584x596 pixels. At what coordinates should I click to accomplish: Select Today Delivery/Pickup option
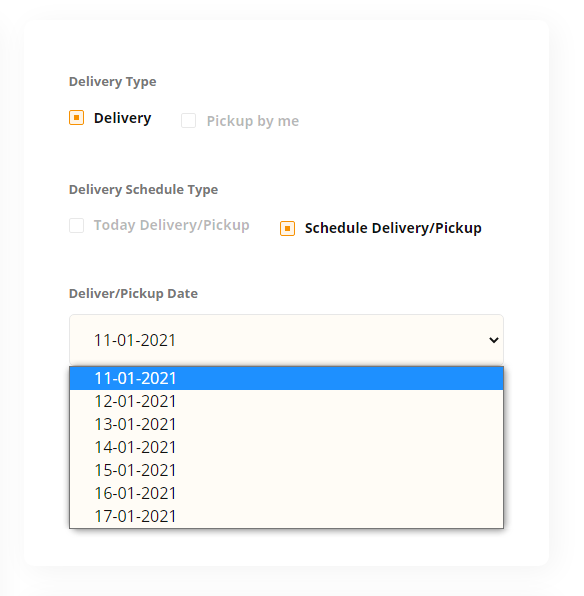[76, 225]
